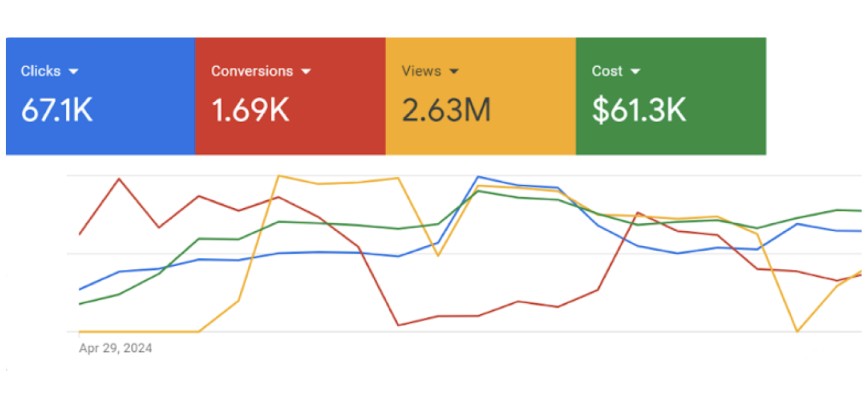Click the yellow line's first peak
This screenshot has height=405, width=868.
(279, 176)
